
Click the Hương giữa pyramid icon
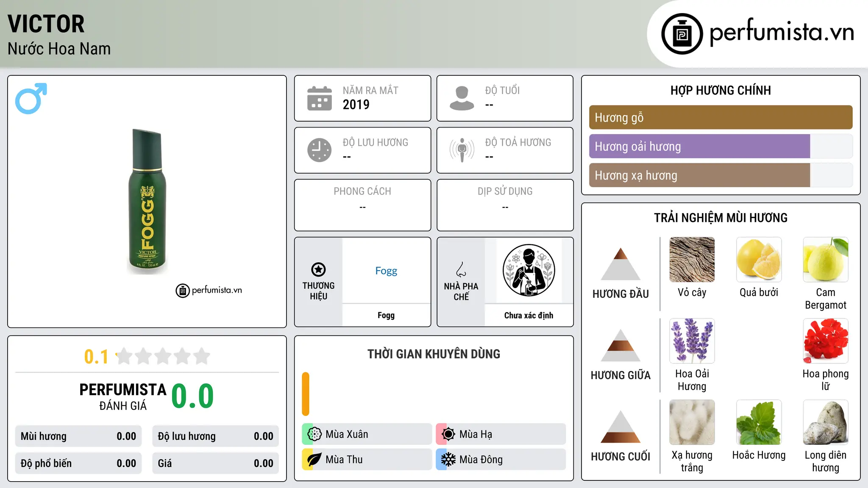(x=620, y=345)
